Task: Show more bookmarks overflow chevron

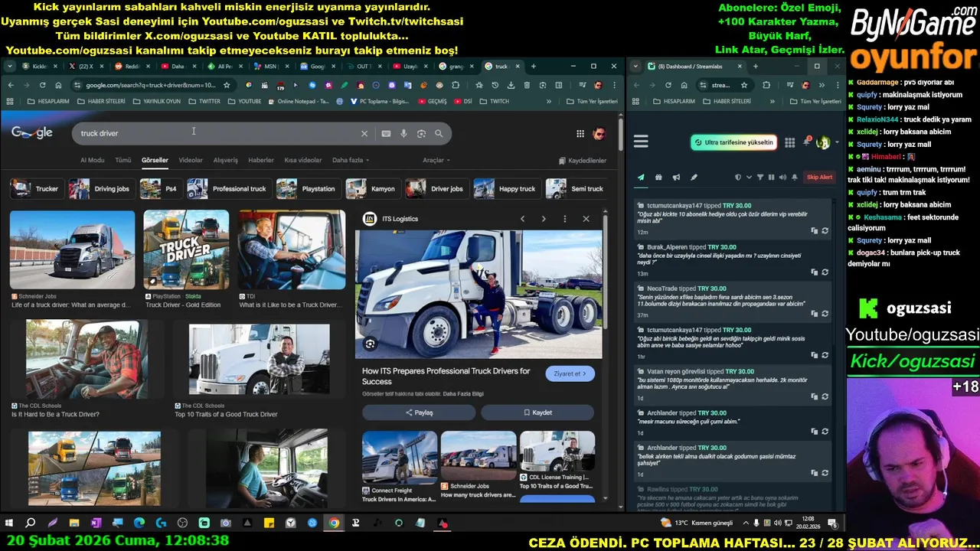Action: point(548,101)
